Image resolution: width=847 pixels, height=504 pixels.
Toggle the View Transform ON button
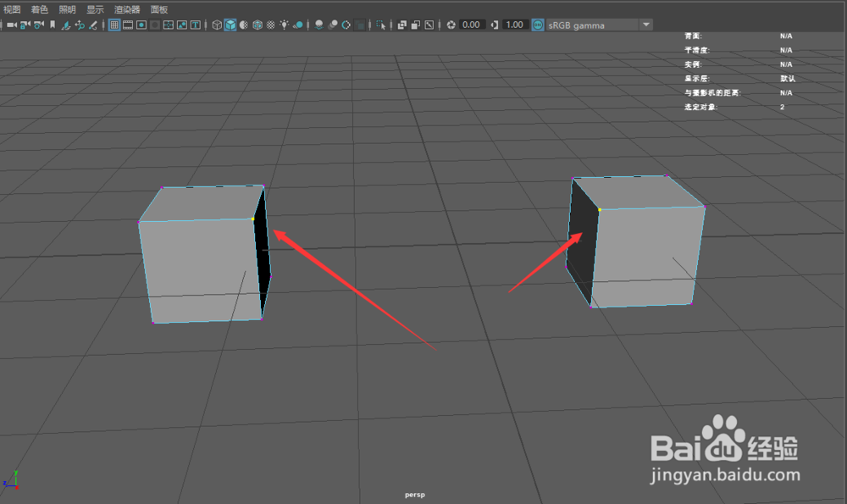point(538,25)
